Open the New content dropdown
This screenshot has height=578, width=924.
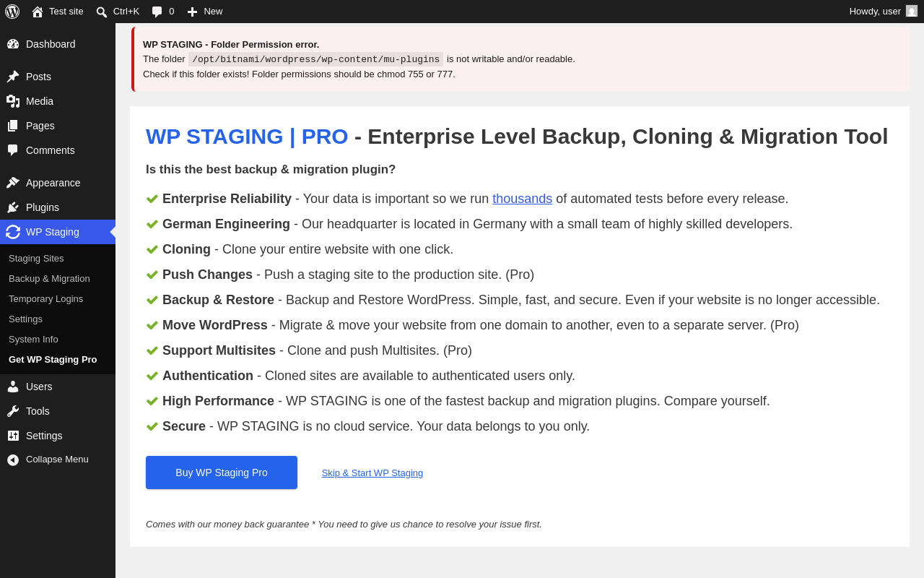pos(205,12)
